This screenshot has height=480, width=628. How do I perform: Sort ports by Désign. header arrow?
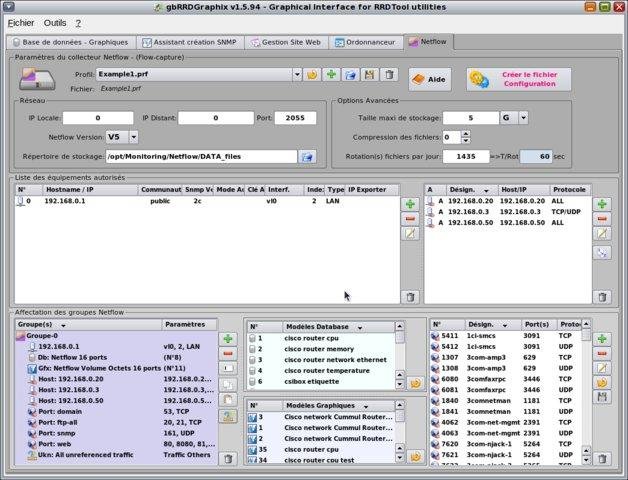(505, 325)
